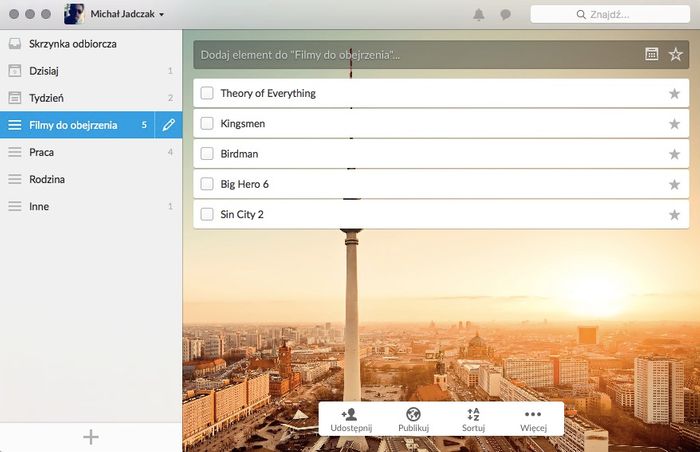Mark Big Hero 6 as completed
This screenshot has width=700, height=452.
(x=207, y=184)
